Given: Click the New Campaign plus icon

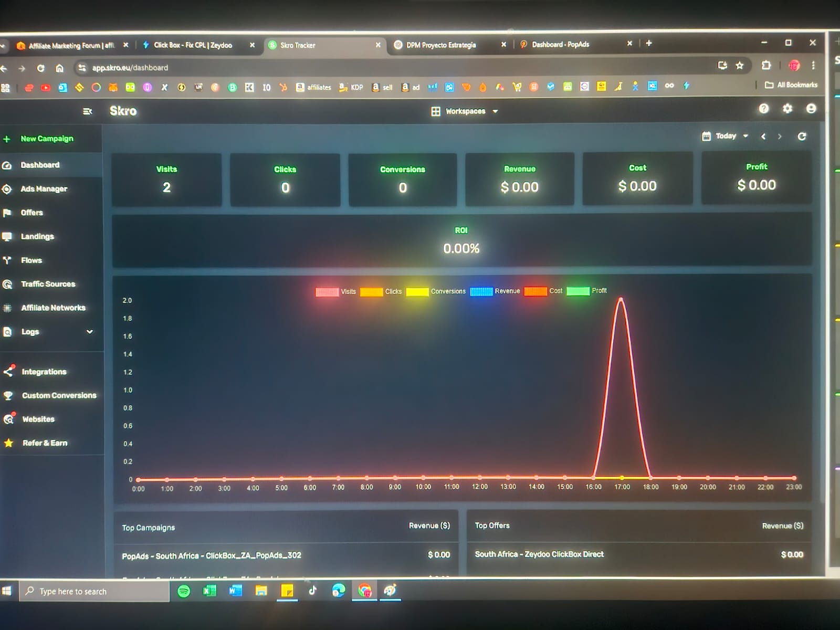Looking at the screenshot, I should pyautogui.click(x=7, y=139).
